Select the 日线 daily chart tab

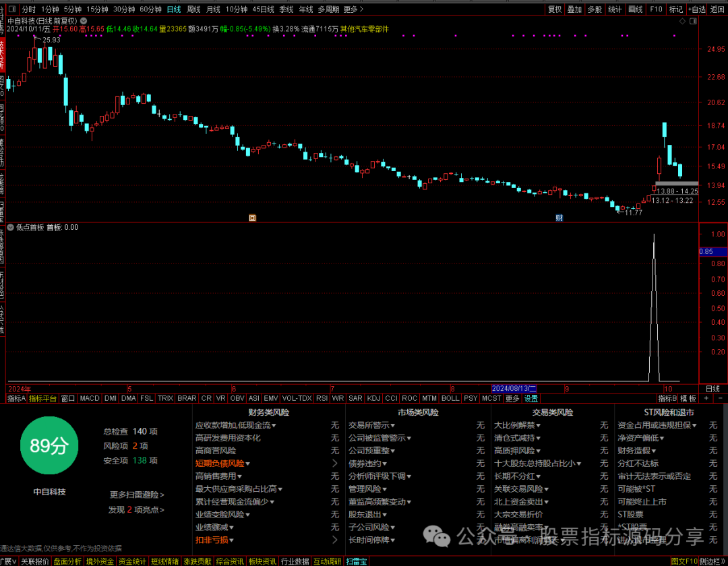tap(174, 9)
